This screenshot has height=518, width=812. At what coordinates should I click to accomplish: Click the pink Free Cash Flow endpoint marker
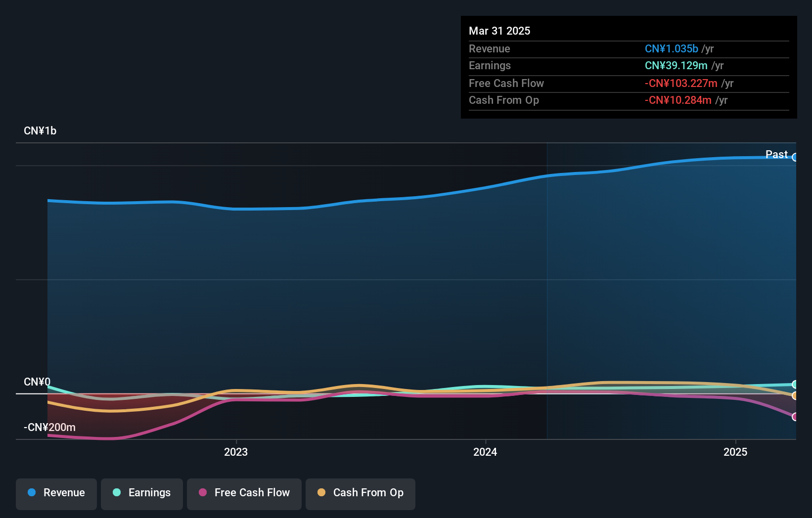(x=795, y=417)
